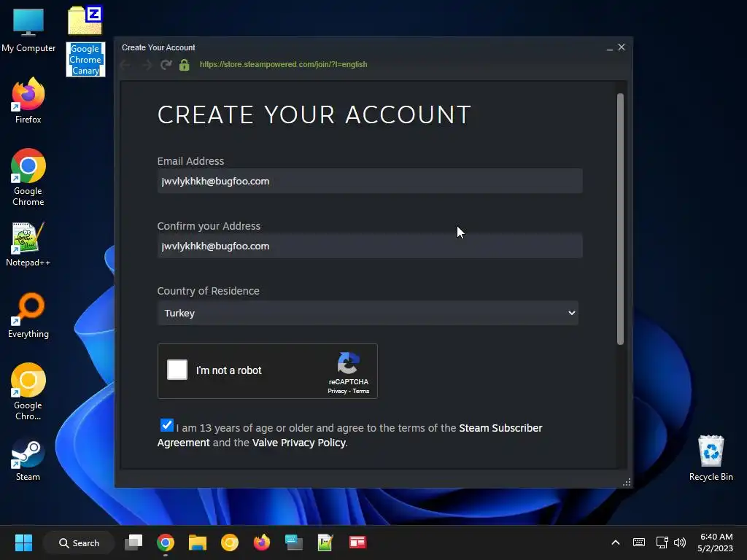747x560 pixels.
Task: Go back in the Steam browser window
Action: pyautogui.click(x=125, y=65)
